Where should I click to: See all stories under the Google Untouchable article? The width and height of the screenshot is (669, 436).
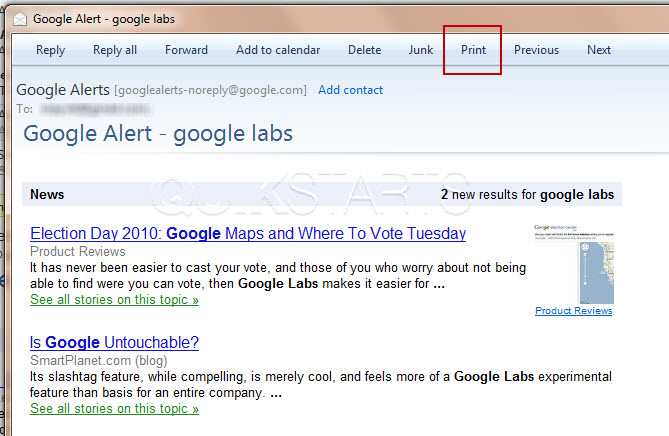click(x=114, y=408)
